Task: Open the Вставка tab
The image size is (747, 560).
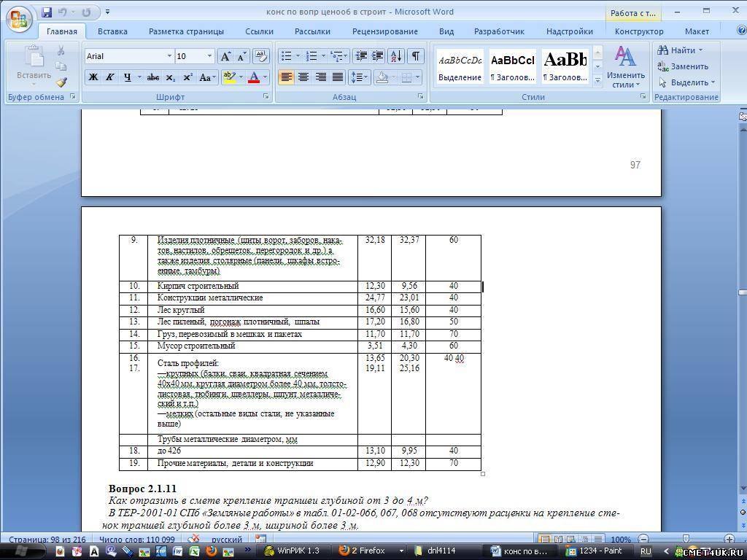Action: click(x=112, y=31)
